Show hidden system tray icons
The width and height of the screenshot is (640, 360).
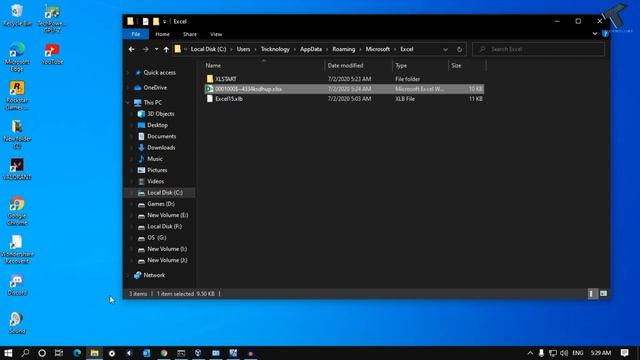tap(530, 353)
